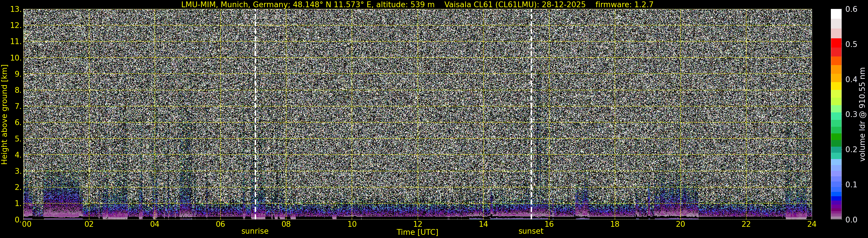Select the "Height above ground [km]" axis label
The height and width of the screenshot is (238, 868).
click(4, 114)
